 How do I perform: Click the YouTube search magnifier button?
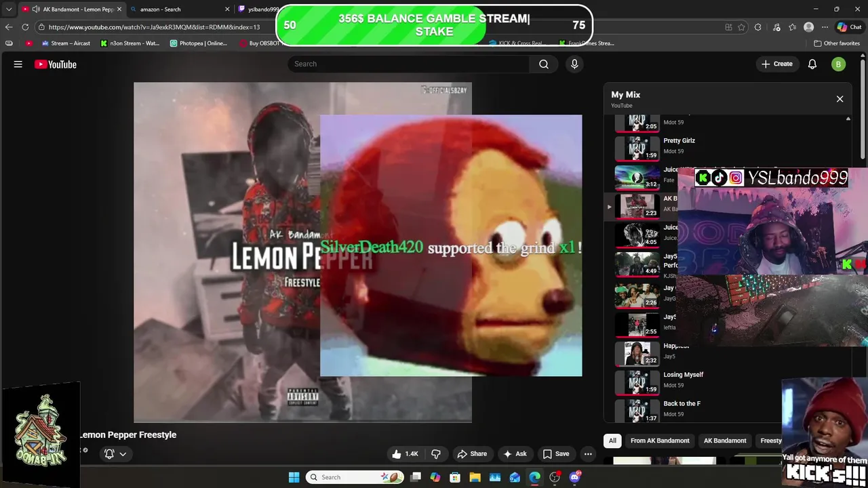[x=544, y=64]
